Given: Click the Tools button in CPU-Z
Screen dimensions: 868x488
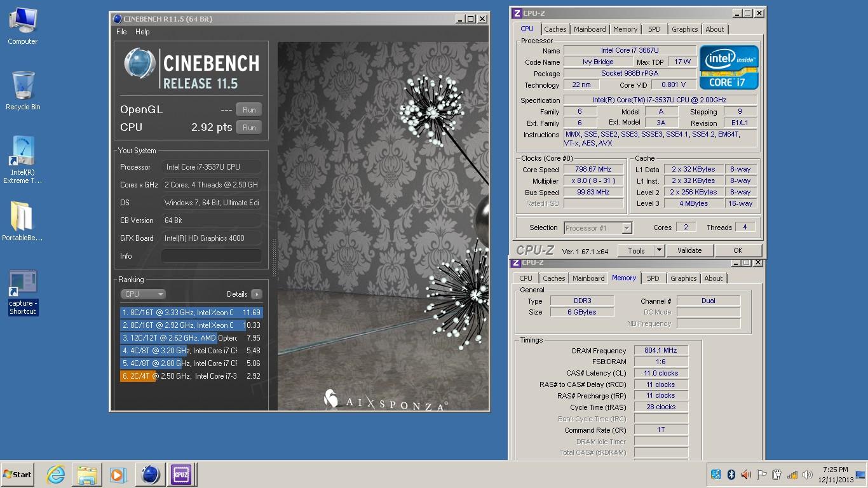Looking at the screenshot, I should (x=636, y=250).
